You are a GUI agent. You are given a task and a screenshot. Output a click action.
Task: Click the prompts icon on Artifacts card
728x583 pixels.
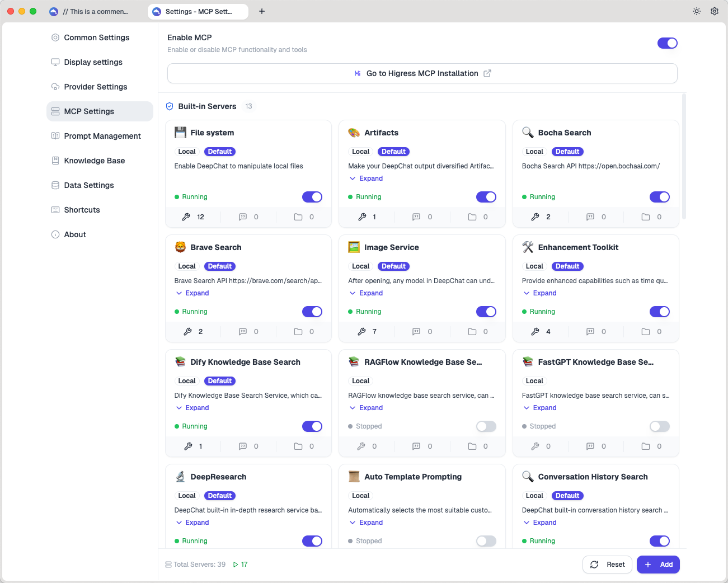[x=416, y=217]
